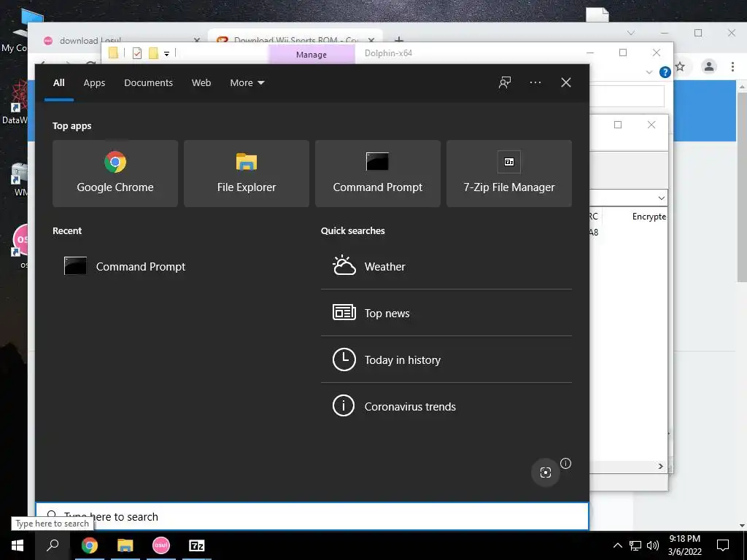Click the taskbar search magnifier icon

53,545
